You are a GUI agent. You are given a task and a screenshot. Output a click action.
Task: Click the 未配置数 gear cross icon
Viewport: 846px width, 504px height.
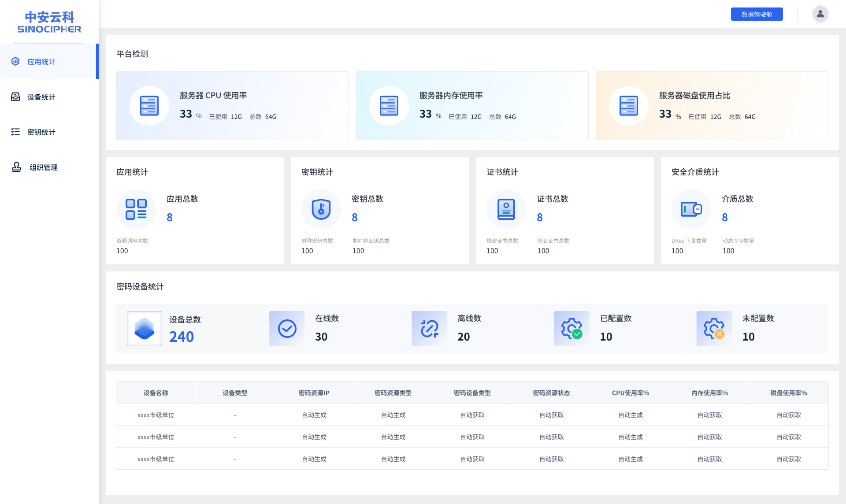[714, 329]
